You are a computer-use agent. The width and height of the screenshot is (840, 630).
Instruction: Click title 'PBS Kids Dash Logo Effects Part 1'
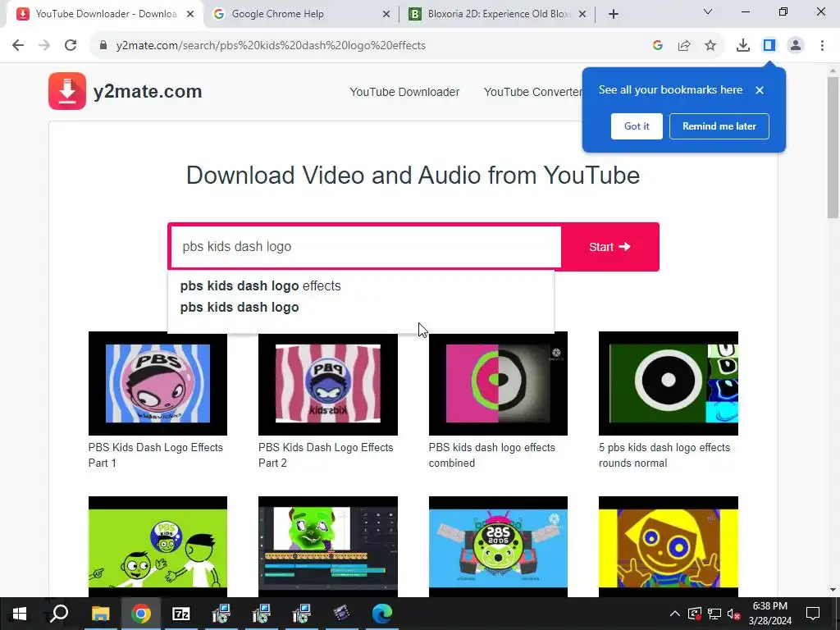[155, 455]
